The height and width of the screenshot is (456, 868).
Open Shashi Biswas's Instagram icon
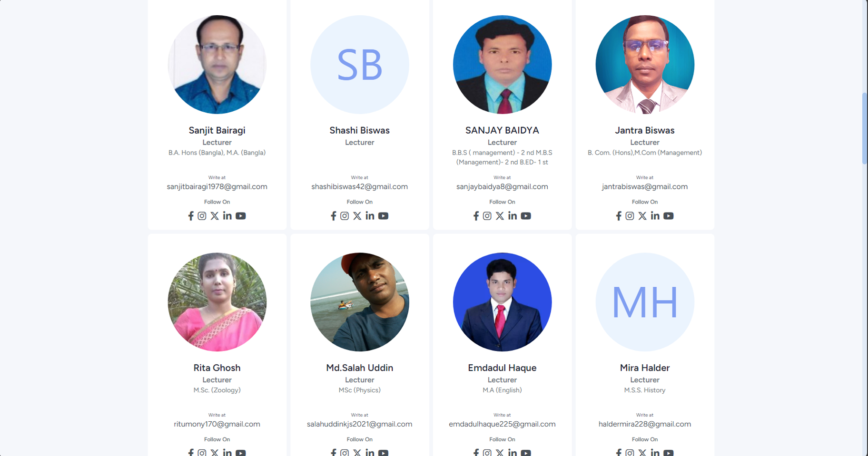click(x=345, y=216)
